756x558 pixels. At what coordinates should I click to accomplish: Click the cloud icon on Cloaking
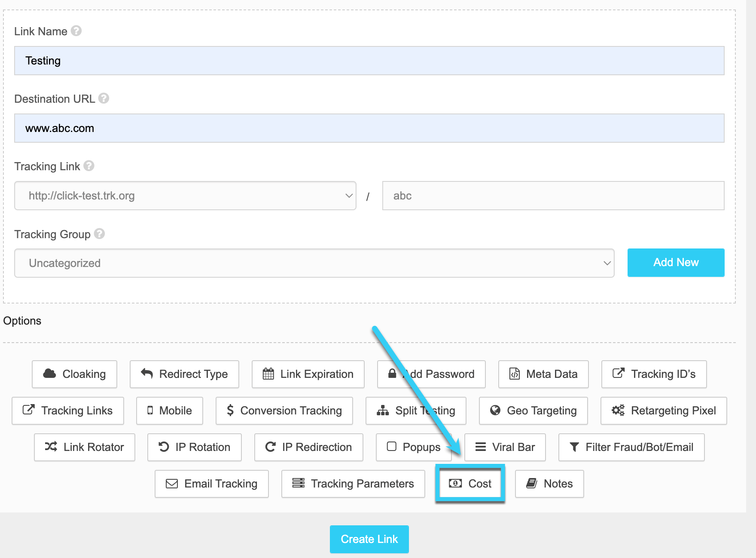tap(49, 374)
